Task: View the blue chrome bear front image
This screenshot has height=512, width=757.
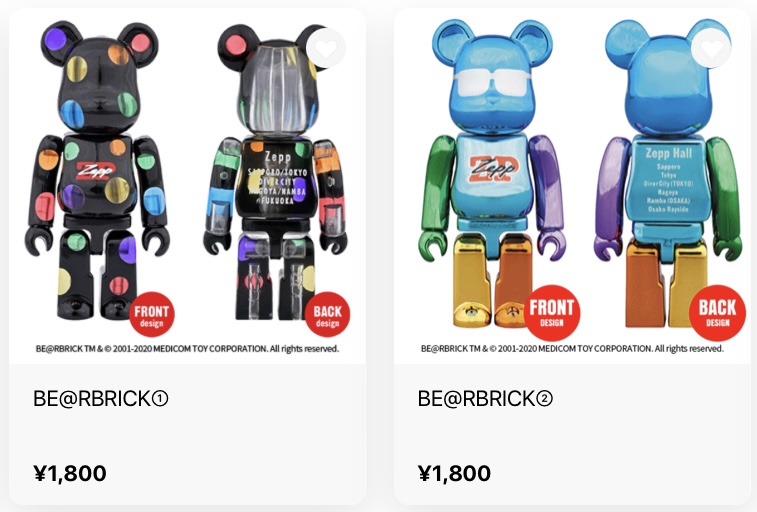Action: click(x=491, y=173)
